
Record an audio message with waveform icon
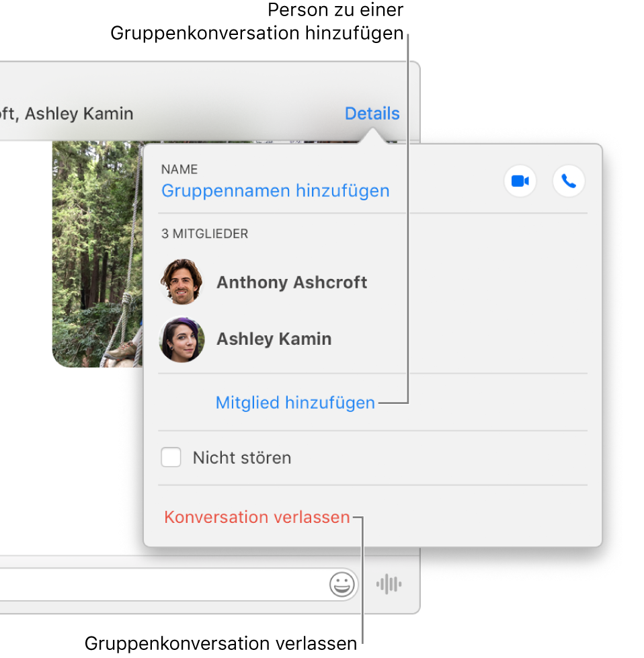click(x=389, y=584)
